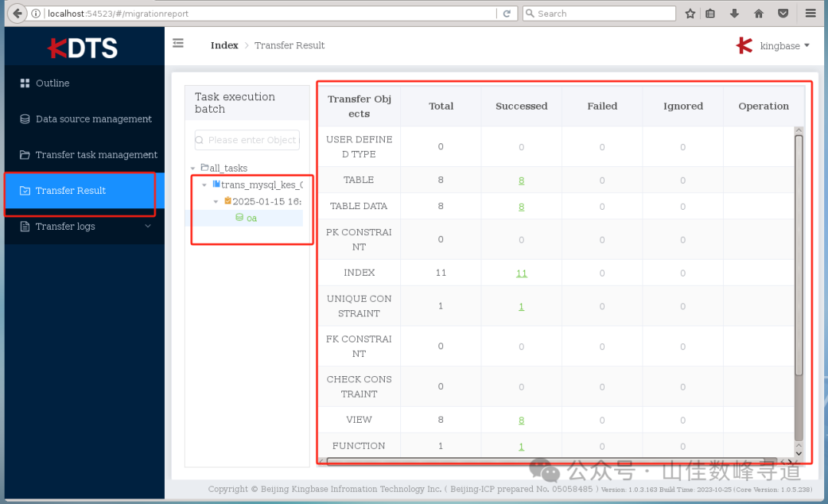828x504 pixels.
Task: Open INDEX successed count 11 link
Action: (522, 273)
